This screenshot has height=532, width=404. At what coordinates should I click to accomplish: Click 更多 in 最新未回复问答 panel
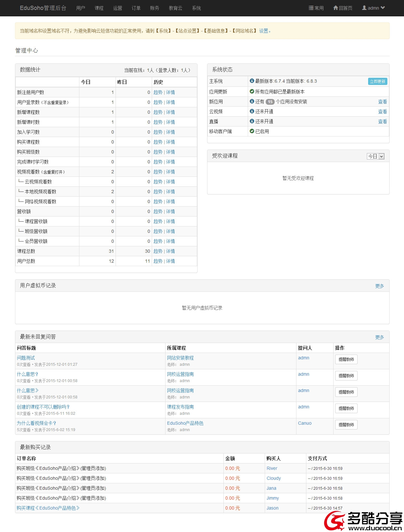point(380,337)
